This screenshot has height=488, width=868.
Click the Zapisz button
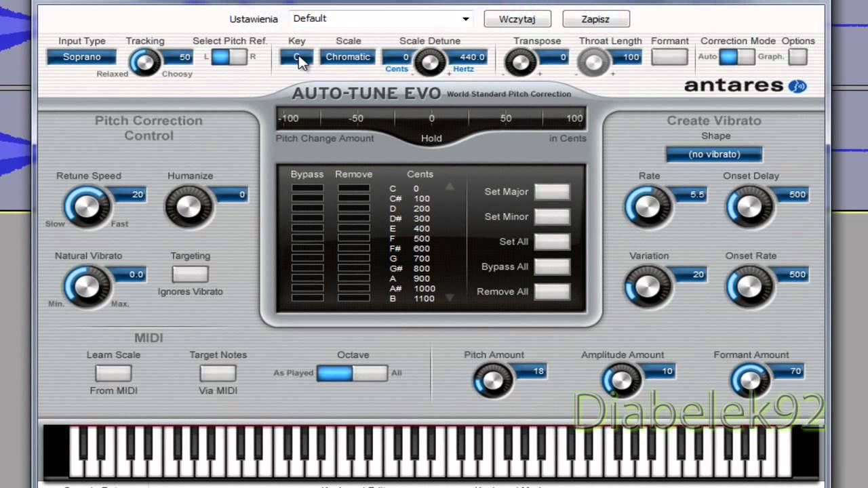click(595, 19)
